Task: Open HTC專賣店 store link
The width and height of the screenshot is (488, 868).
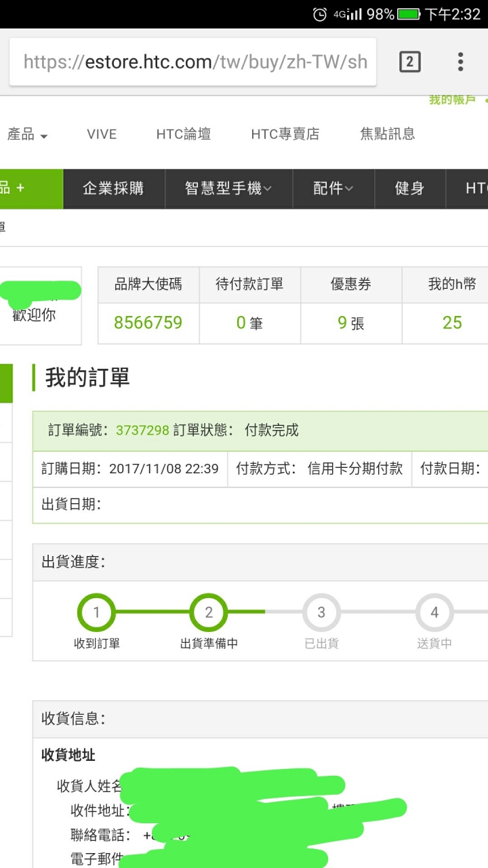Action: tap(285, 134)
